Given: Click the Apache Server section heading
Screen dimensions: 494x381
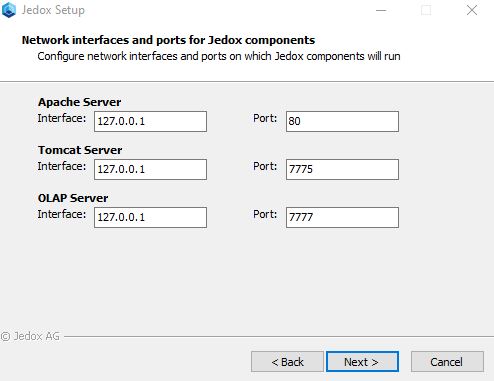Looking at the screenshot, I should pyautogui.click(x=79, y=102).
